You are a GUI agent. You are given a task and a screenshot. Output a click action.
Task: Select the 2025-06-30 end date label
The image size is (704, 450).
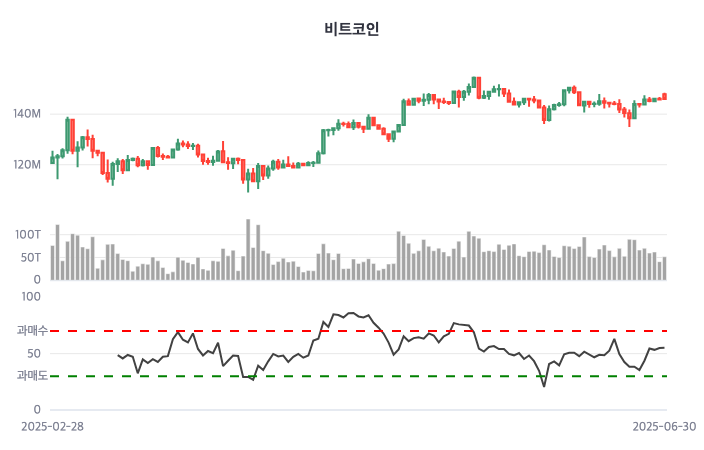663,426
